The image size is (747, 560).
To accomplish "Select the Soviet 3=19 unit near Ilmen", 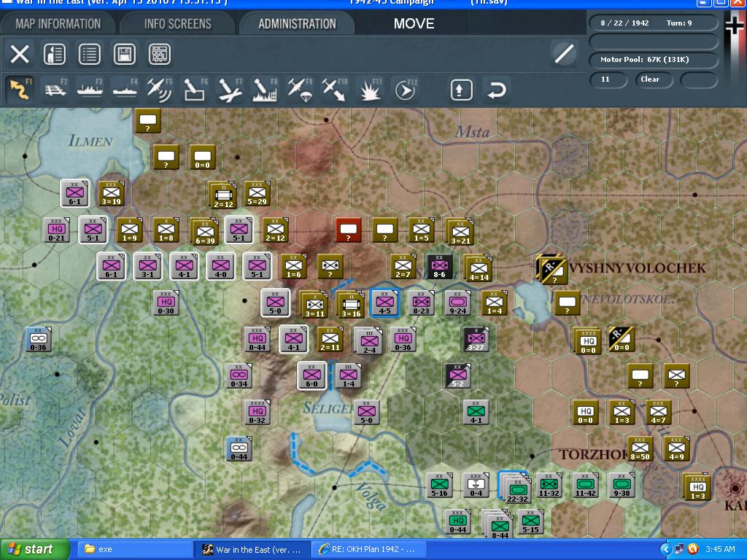I will (x=111, y=193).
